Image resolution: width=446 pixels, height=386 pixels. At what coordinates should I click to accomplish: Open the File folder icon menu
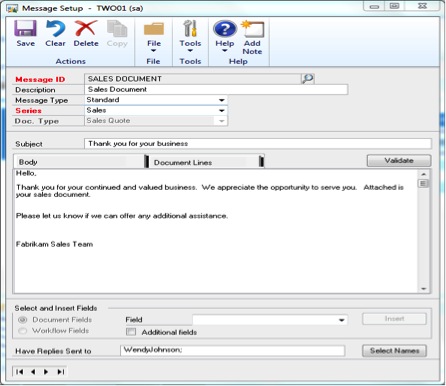click(x=154, y=29)
